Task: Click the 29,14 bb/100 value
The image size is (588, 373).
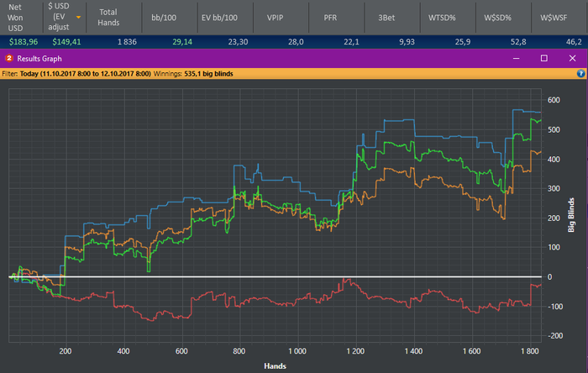Action: (182, 42)
